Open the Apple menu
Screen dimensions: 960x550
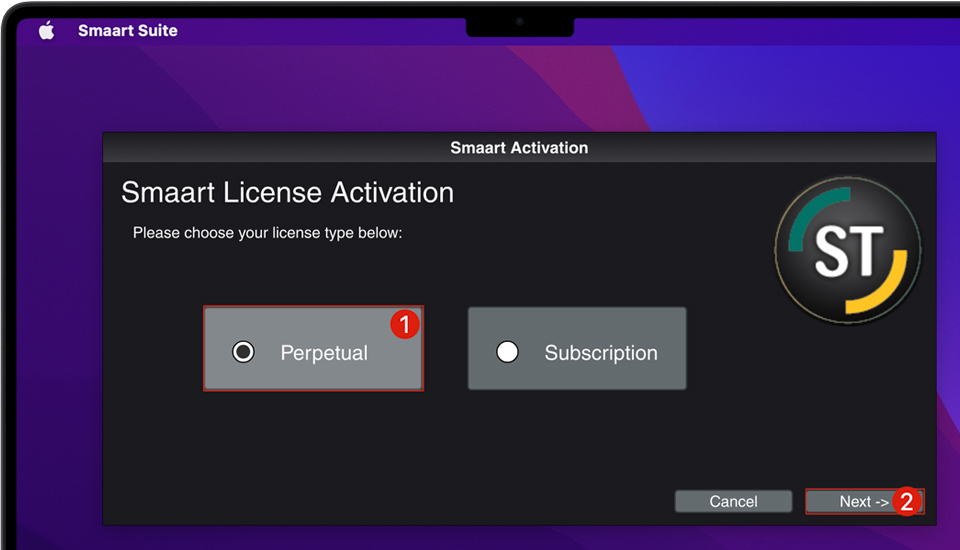coord(47,30)
